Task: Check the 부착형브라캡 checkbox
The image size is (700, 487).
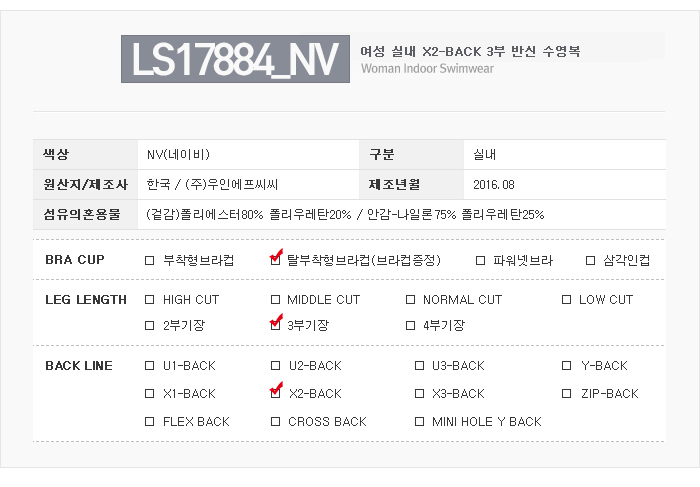Action: pos(150,261)
